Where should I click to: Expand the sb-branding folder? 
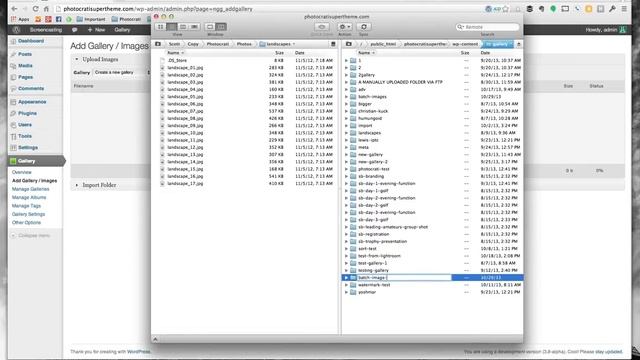pyautogui.click(x=347, y=176)
